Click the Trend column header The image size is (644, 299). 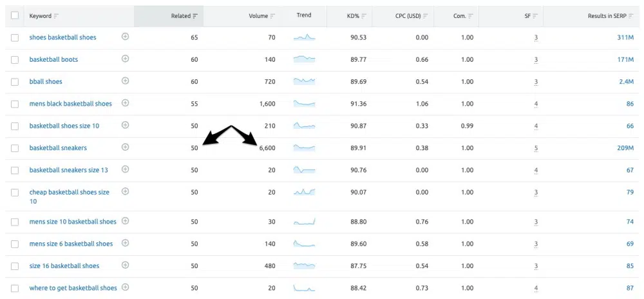(x=304, y=15)
